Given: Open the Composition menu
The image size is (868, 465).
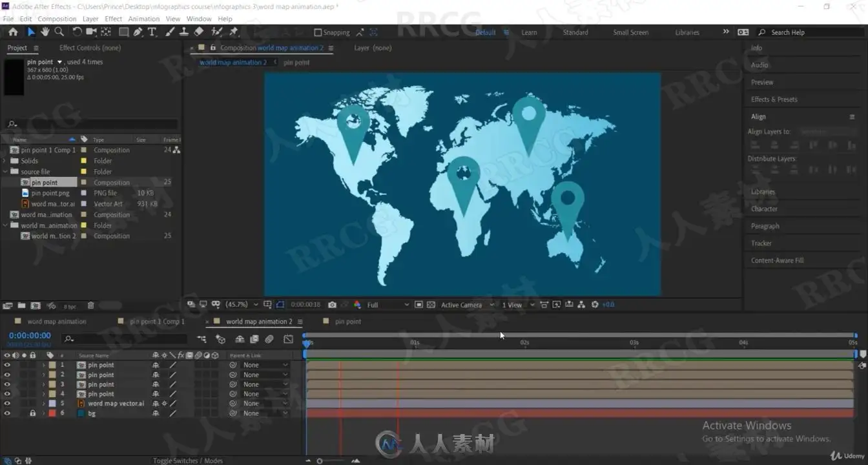Looking at the screenshot, I should (57, 19).
